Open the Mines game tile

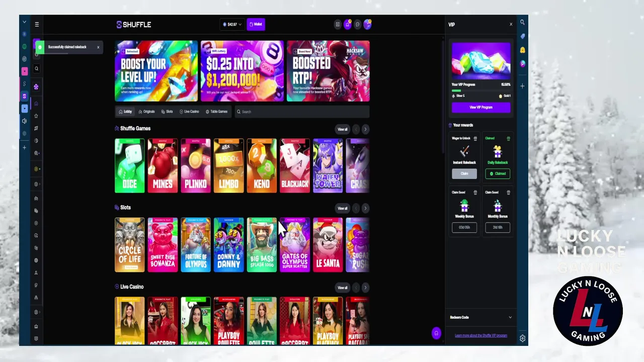point(163,166)
